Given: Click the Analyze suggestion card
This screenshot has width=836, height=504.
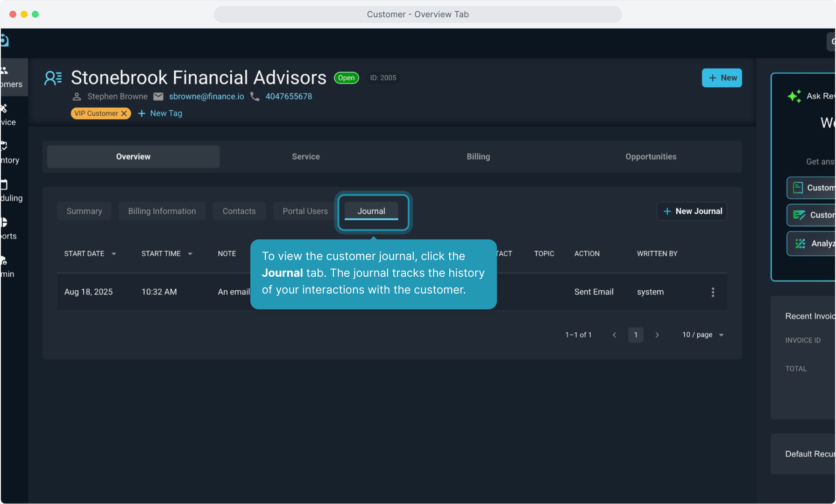Looking at the screenshot, I should [x=811, y=244].
